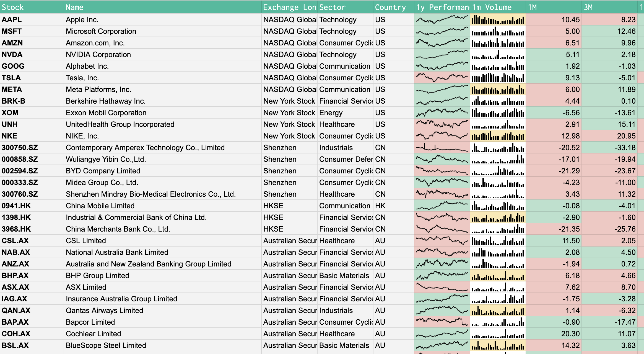Select Industrials sector cell for Qantas

(345, 311)
